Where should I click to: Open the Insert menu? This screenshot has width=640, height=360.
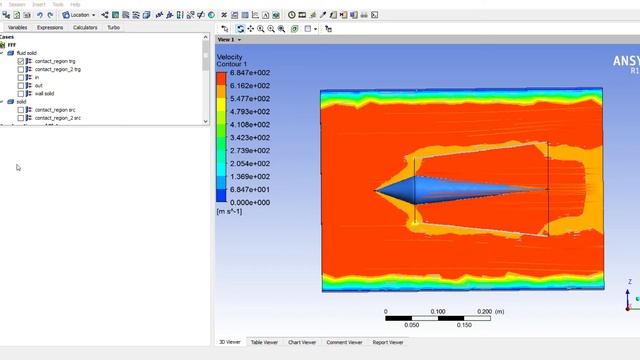39,4
